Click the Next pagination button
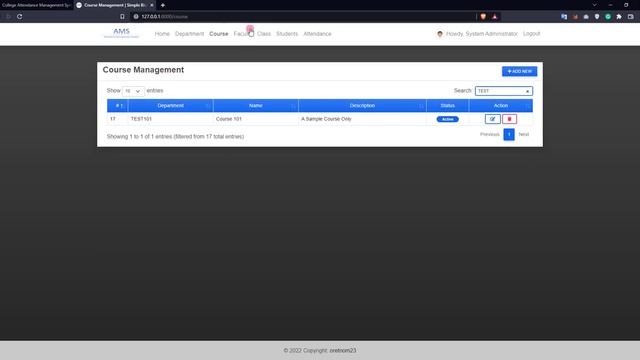 click(523, 134)
